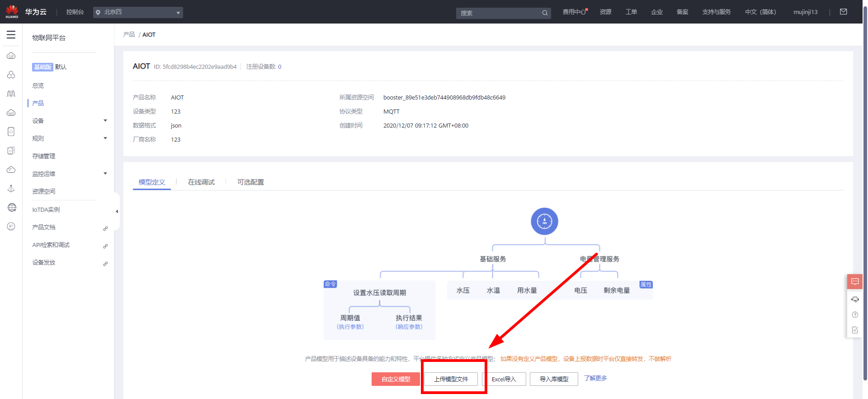Image resolution: width=868 pixels, height=399 pixels.
Task: Open 存储管理 in the sidebar
Action: (44, 156)
